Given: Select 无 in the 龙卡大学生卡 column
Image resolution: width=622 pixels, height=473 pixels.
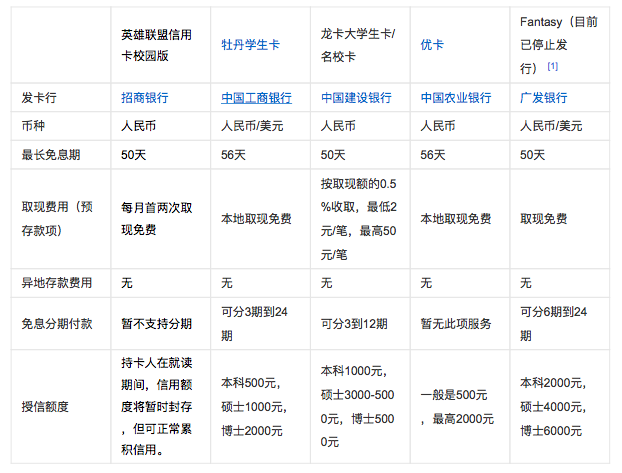Looking at the screenshot, I should (326, 283).
